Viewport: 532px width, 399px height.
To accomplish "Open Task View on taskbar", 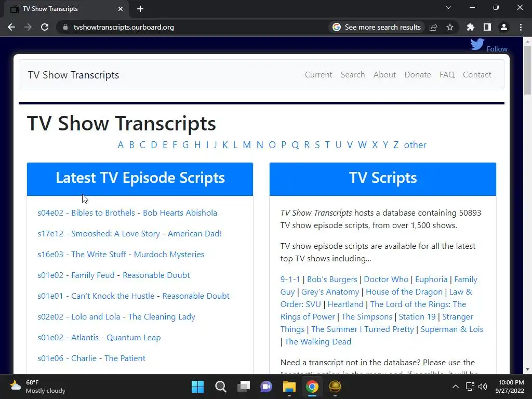I will click(244, 387).
